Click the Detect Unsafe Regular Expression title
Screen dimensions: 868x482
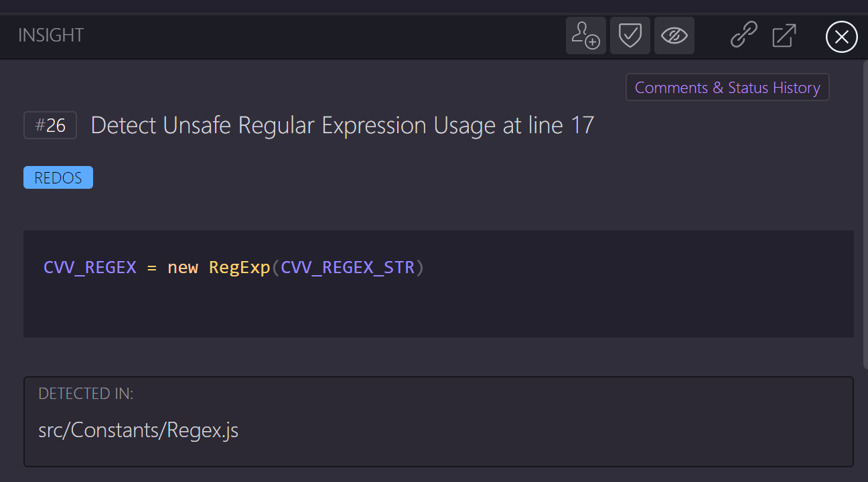(342, 125)
